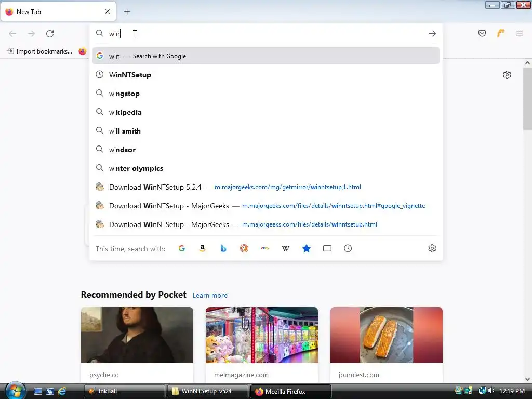Click the Firefox bookmark icon in bookmarks bar
Image resolution: width=532 pixels, height=399 pixels.
click(x=83, y=51)
